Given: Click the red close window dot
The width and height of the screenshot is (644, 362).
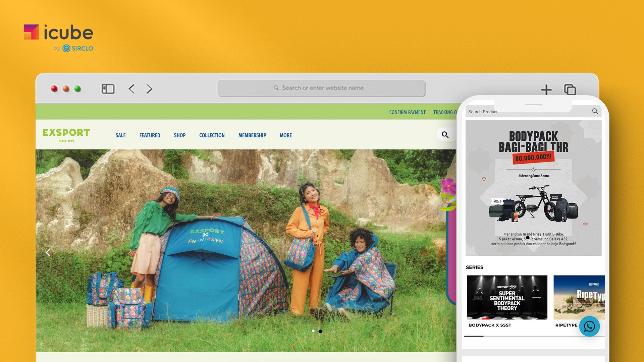Looking at the screenshot, I should coord(54,89).
